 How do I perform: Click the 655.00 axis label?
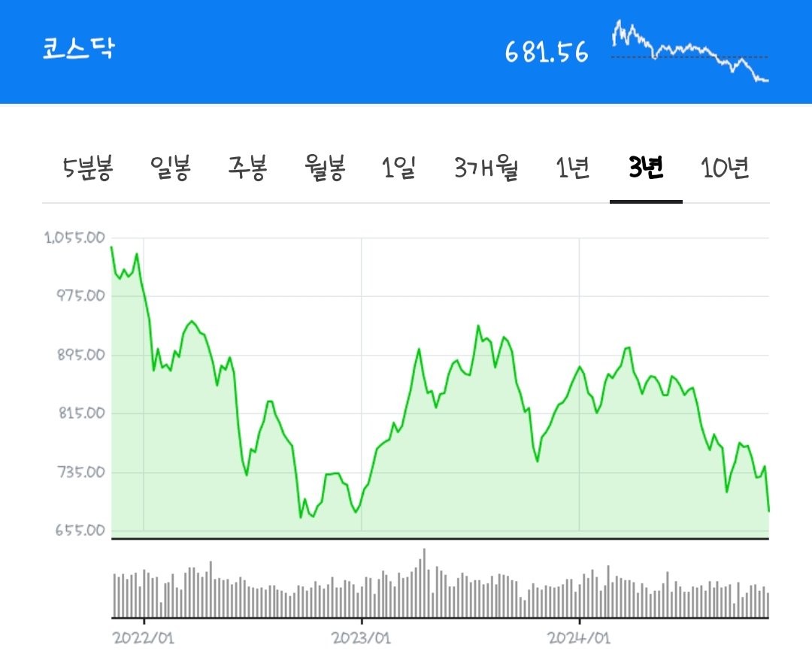click(80, 530)
